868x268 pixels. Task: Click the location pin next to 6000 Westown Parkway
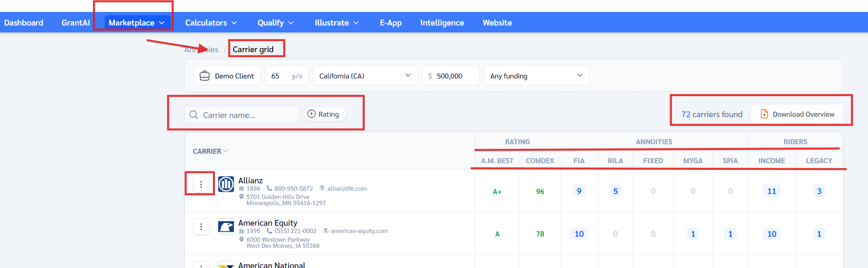(241, 239)
